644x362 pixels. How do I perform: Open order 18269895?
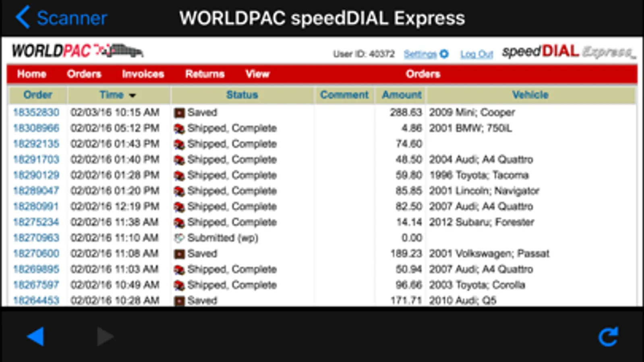(36, 269)
